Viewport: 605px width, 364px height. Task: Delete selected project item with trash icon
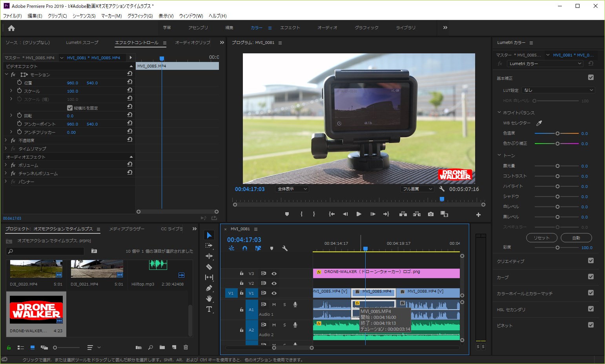(186, 348)
